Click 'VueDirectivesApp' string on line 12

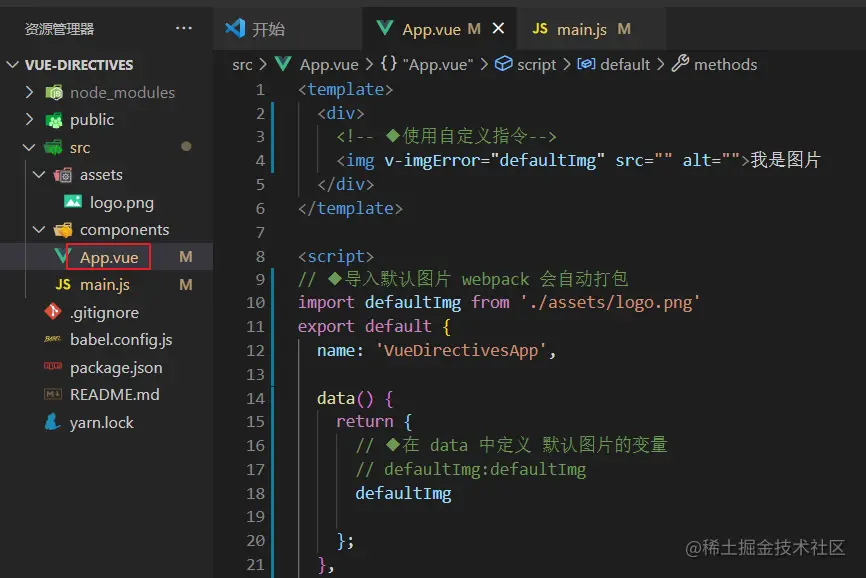(x=461, y=350)
